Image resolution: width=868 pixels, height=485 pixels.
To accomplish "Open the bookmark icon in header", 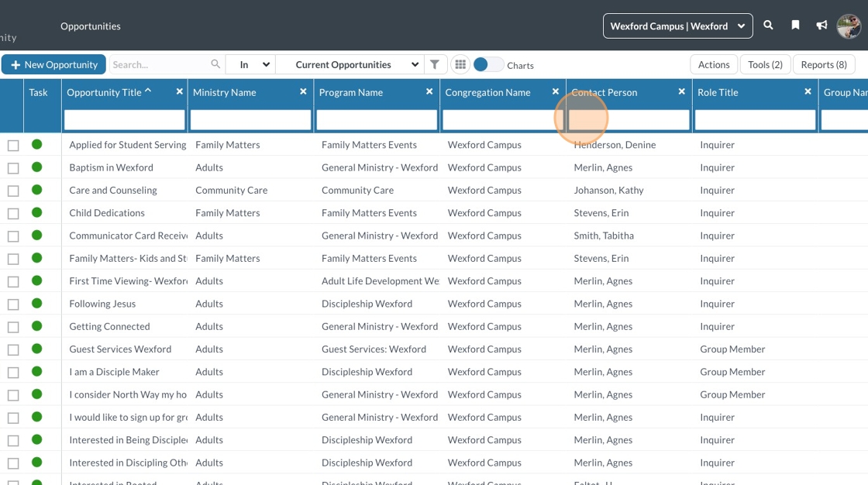I will click(795, 26).
